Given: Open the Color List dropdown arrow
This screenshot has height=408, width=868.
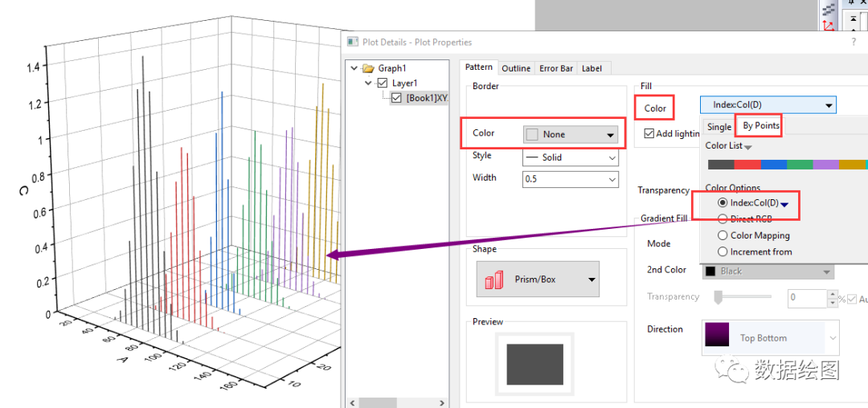Looking at the screenshot, I should click(748, 147).
